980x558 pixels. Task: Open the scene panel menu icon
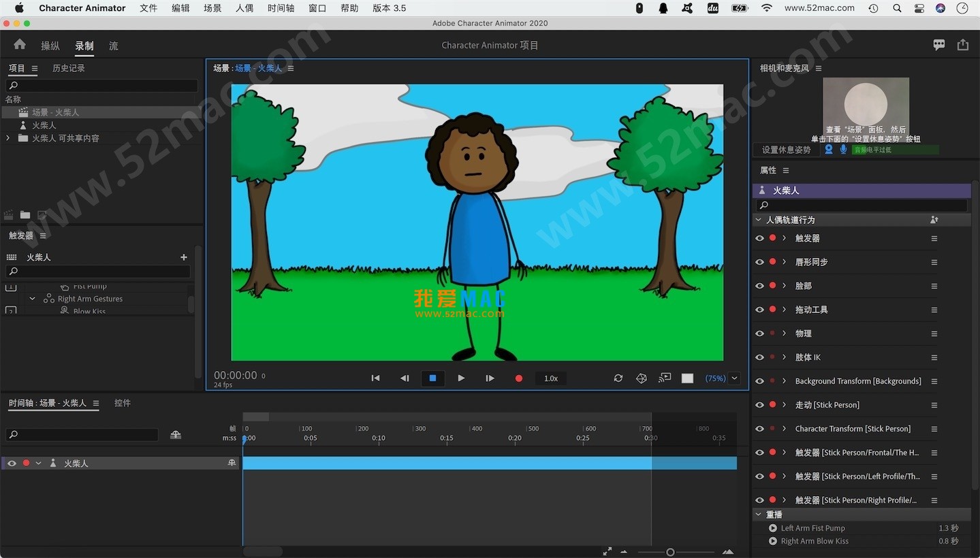(291, 68)
